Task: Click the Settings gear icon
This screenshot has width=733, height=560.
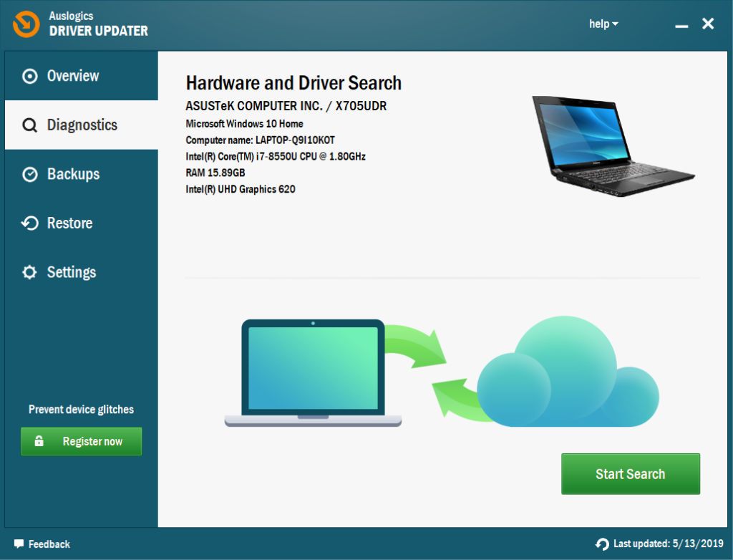Action: click(x=29, y=273)
